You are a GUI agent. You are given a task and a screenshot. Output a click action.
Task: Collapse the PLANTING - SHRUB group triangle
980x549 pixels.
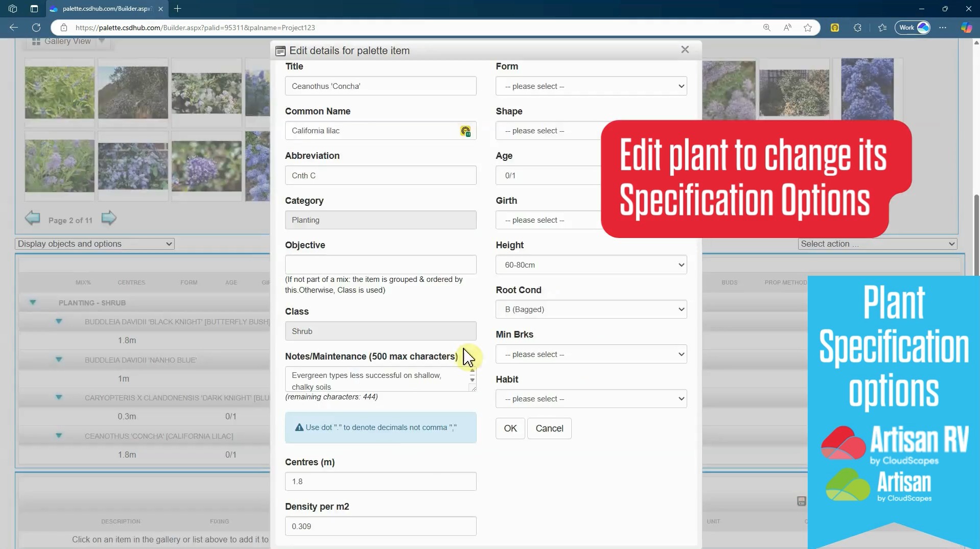pos(33,303)
